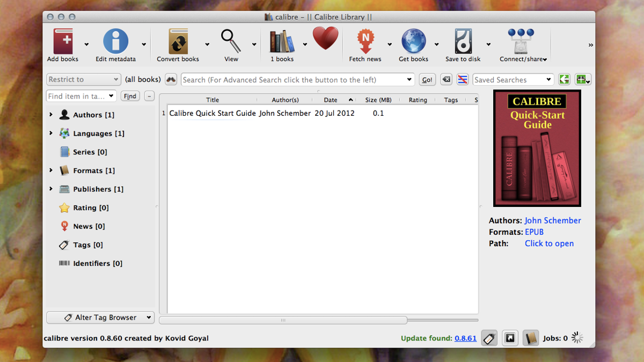Sort by Size (MB) column header

[x=378, y=100]
